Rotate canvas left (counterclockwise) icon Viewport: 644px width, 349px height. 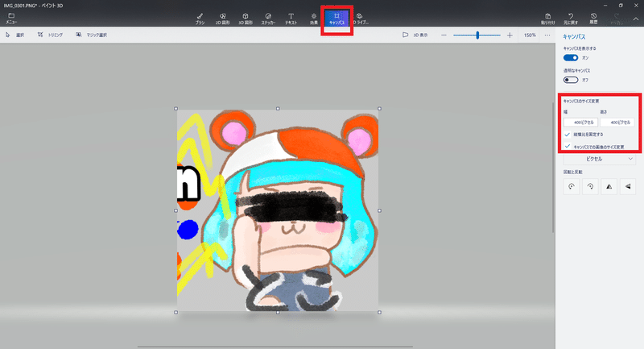572,186
